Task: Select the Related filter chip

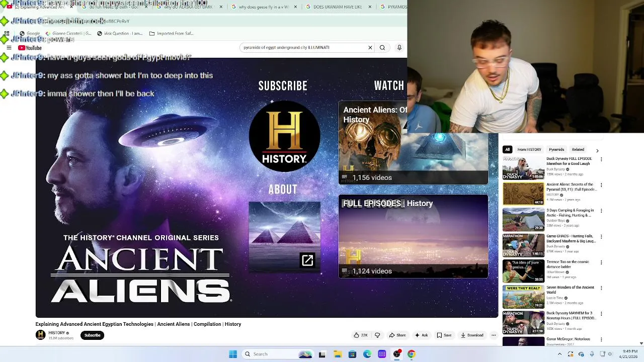Action: [x=578, y=149]
